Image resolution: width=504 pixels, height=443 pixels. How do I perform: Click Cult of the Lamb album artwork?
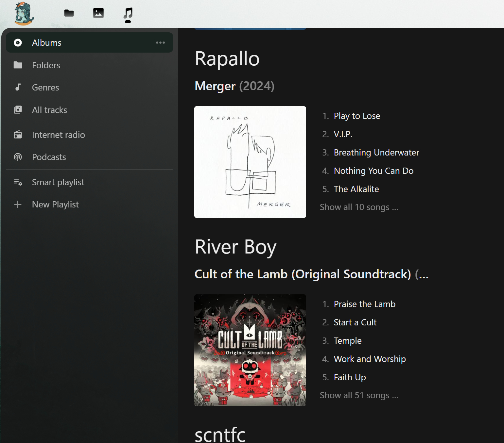(250, 350)
